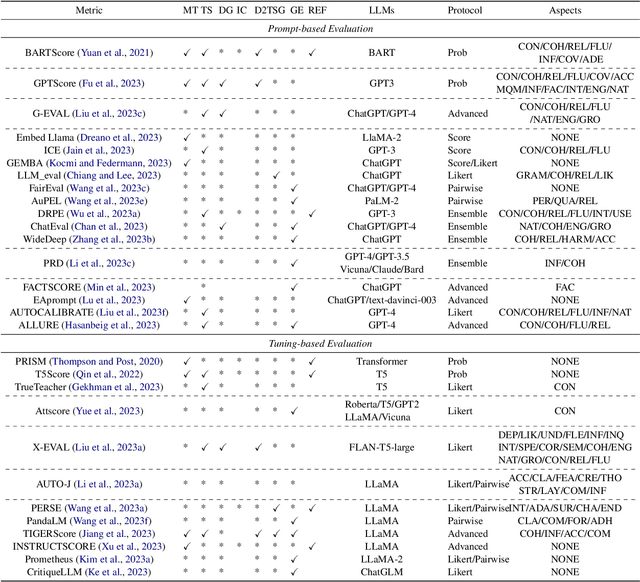Select the 'FAC' aspects cell for FACTSCORE

coord(565,287)
